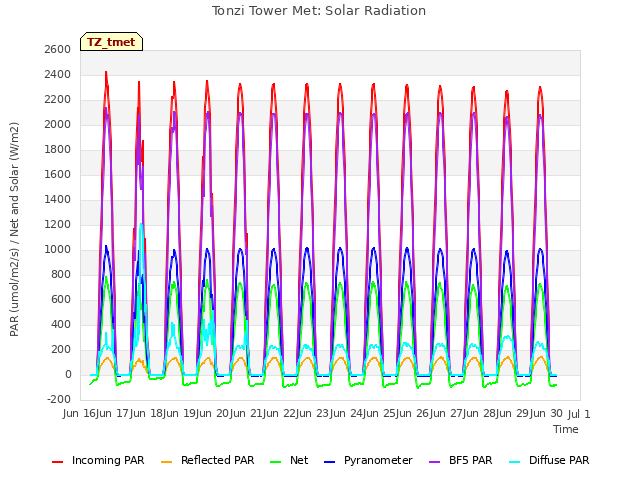
Task: Click the TZ_tmet label box
Action: 111,42
